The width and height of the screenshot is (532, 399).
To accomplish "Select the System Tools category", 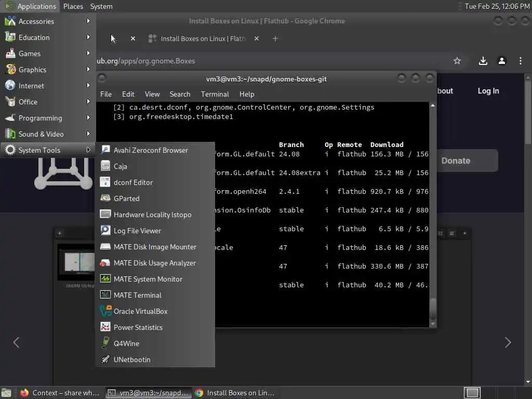I will 48,150.
